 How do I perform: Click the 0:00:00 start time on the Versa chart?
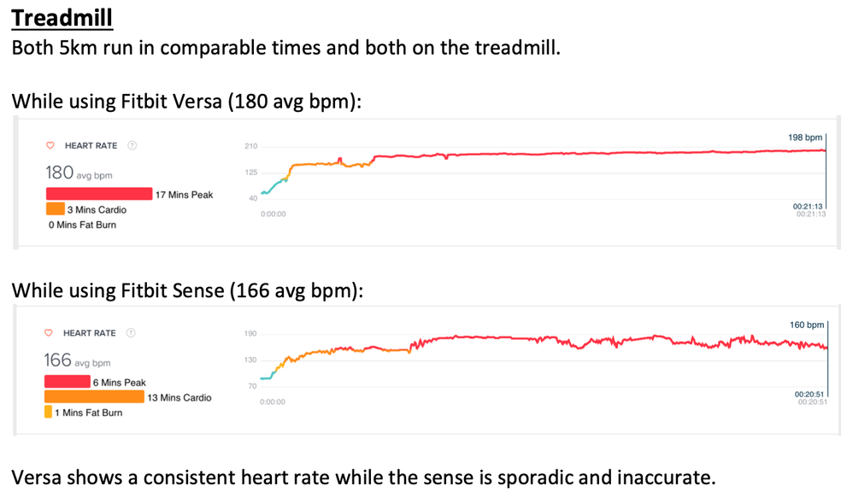click(274, 214)
